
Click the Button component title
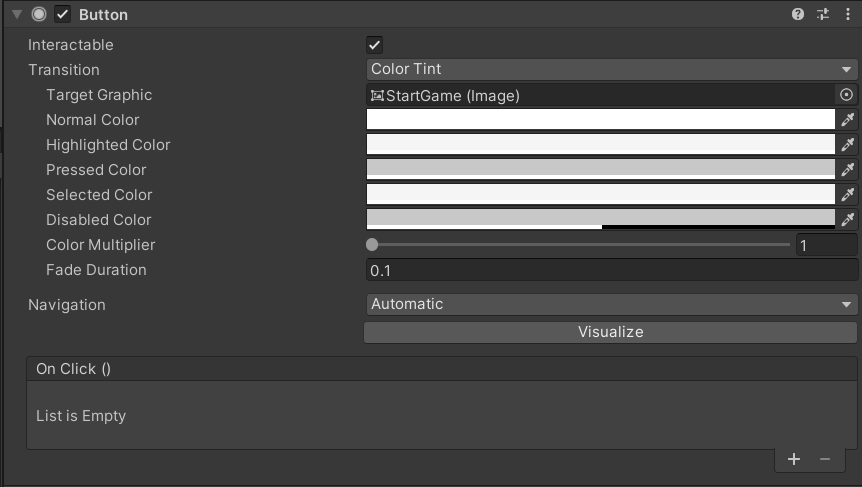pyautogui.click(x=103, y=15)
